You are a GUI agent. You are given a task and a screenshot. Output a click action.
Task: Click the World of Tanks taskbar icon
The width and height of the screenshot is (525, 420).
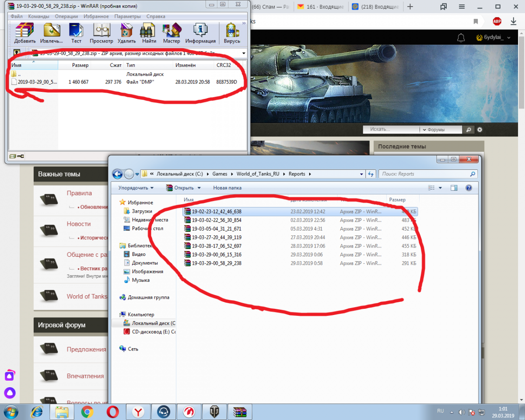pyautogui.click(x=215, y=412)
